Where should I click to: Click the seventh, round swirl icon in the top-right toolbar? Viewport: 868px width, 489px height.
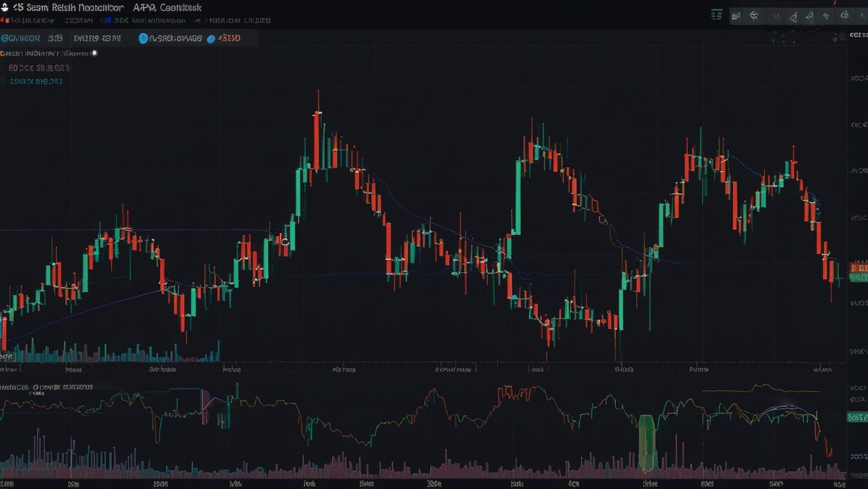click(845, 15)
